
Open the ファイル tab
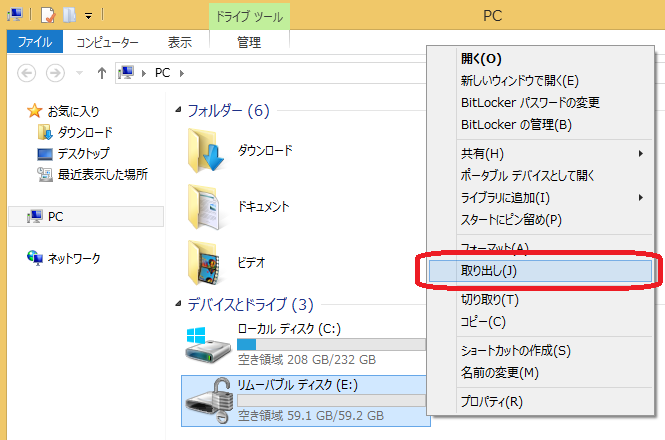[x=35, y=42]
